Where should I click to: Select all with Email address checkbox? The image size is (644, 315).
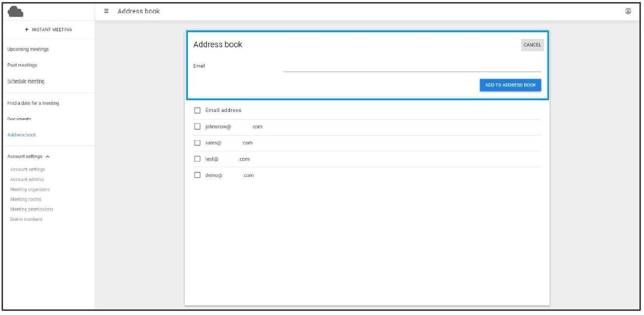tap(197, 110)
